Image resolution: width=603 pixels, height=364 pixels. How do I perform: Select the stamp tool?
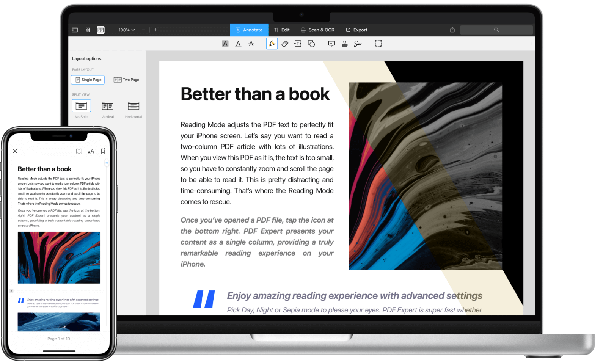coord(344,44)
